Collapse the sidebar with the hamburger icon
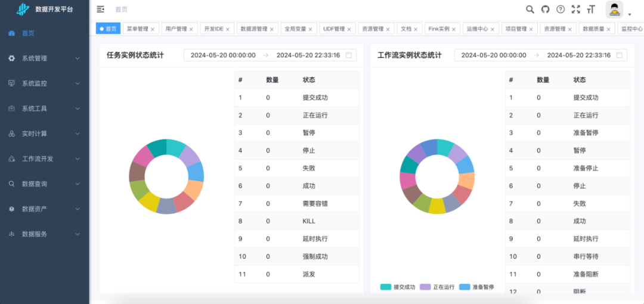Viewport: 644px width, 304px height. (100, 9)
